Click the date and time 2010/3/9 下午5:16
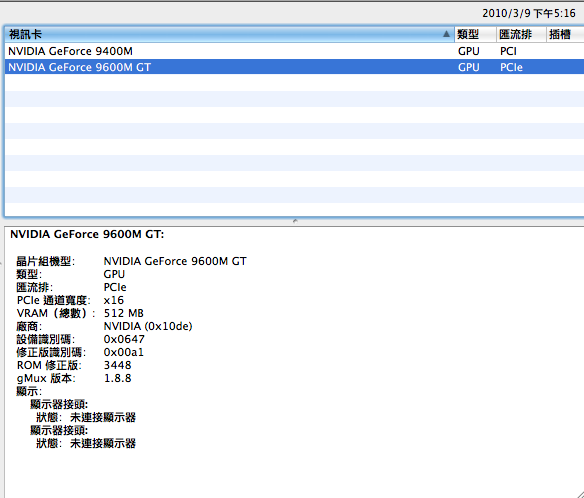The height and width of the screenshot is (498, 584). click(529, 13)
